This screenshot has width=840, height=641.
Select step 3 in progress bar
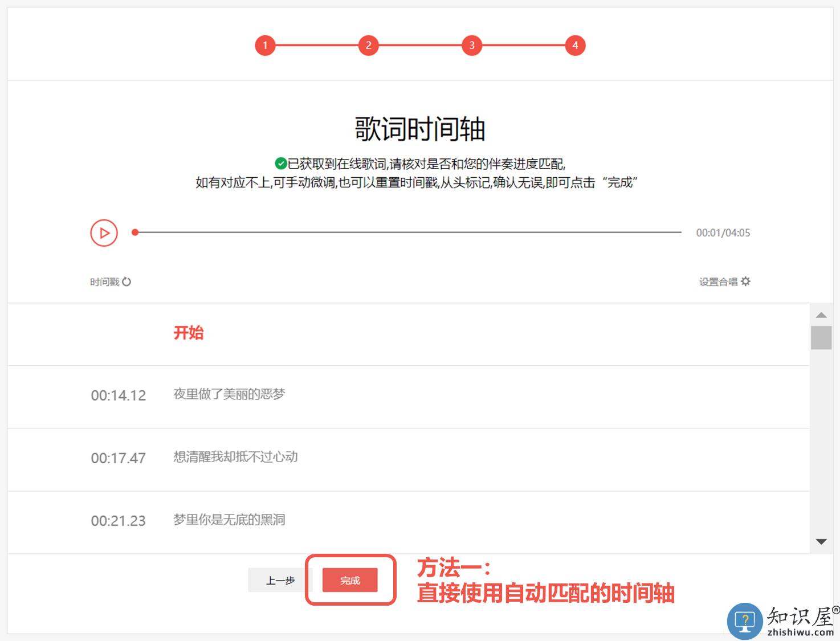(472, 46)
